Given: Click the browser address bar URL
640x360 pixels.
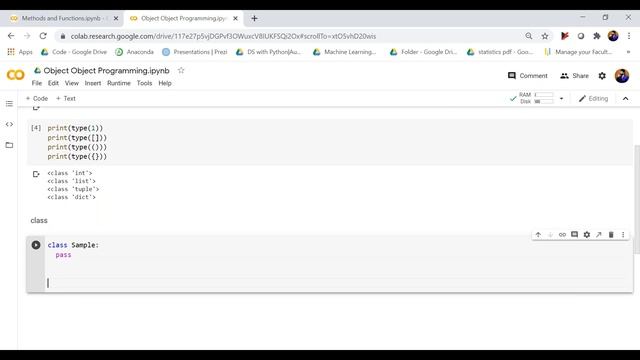Looking at the screenshot, I should (223, 36).
